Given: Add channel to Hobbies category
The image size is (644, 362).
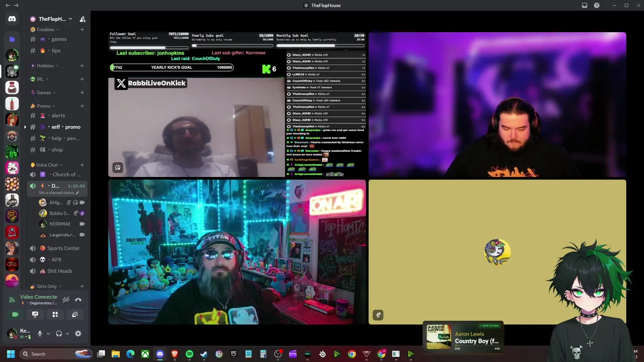Looking at the screenshot, I should 82,66.
